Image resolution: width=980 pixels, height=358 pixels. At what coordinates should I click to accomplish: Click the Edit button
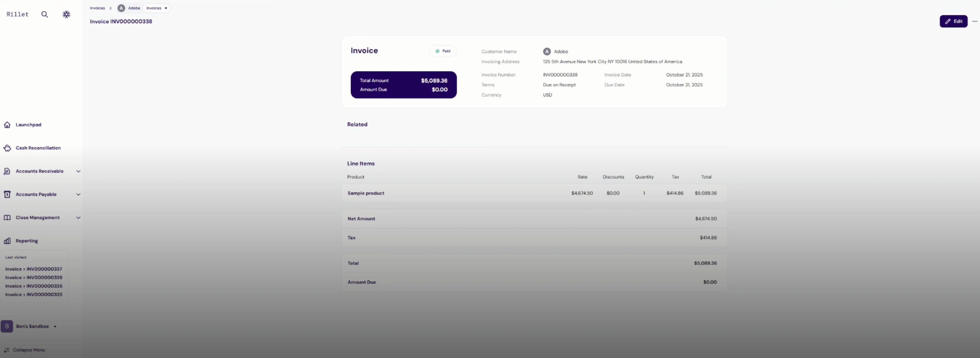953,21
